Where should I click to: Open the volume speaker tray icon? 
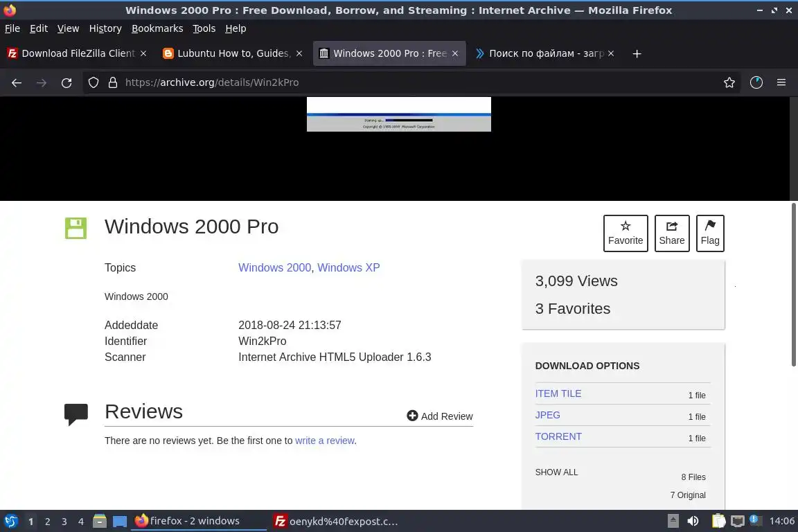(x=693, y=521)
